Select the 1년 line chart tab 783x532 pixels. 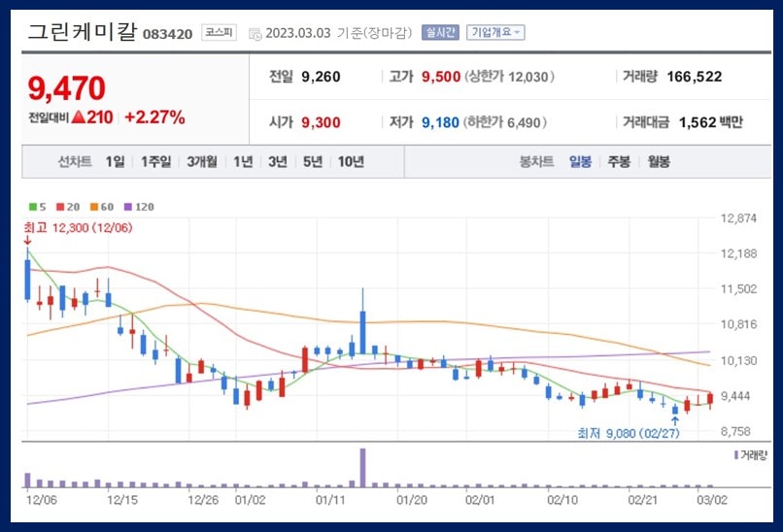[243, 162]
